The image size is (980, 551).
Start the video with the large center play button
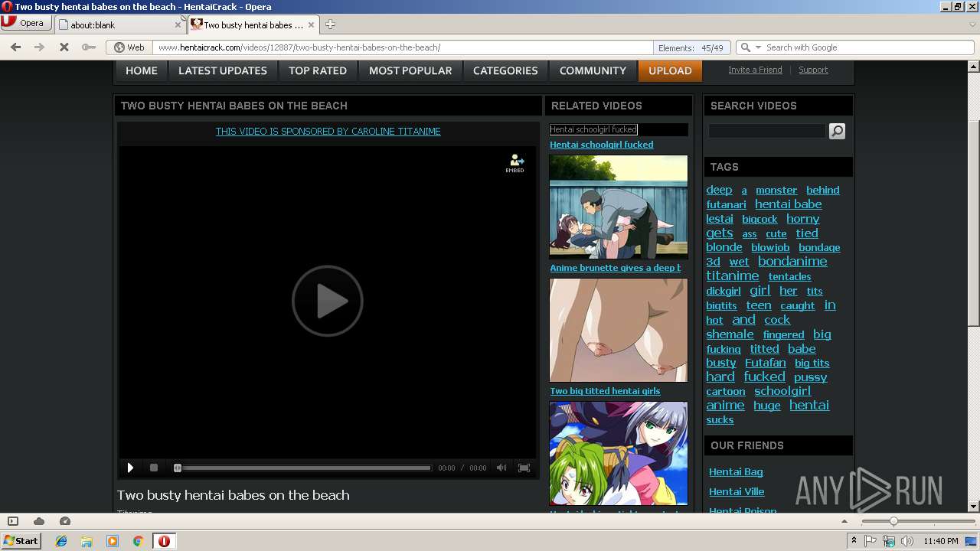click(x=327, y=301)
